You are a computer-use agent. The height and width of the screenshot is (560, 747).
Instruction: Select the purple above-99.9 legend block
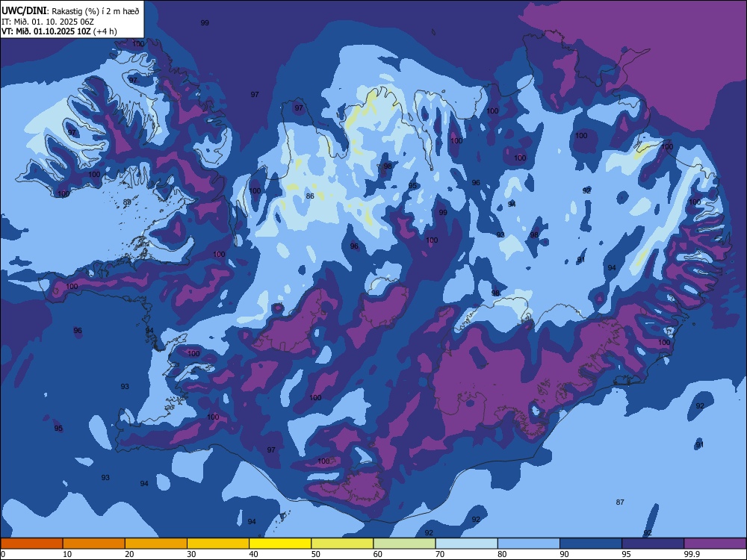(715, 544)
